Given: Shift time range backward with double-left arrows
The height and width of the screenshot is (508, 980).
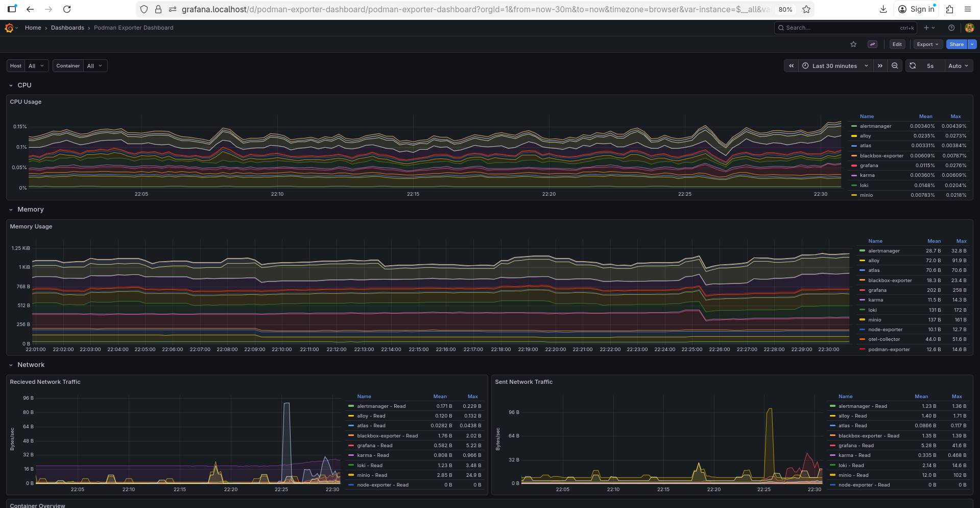Looking at the screenshot, I should (791, 66).
